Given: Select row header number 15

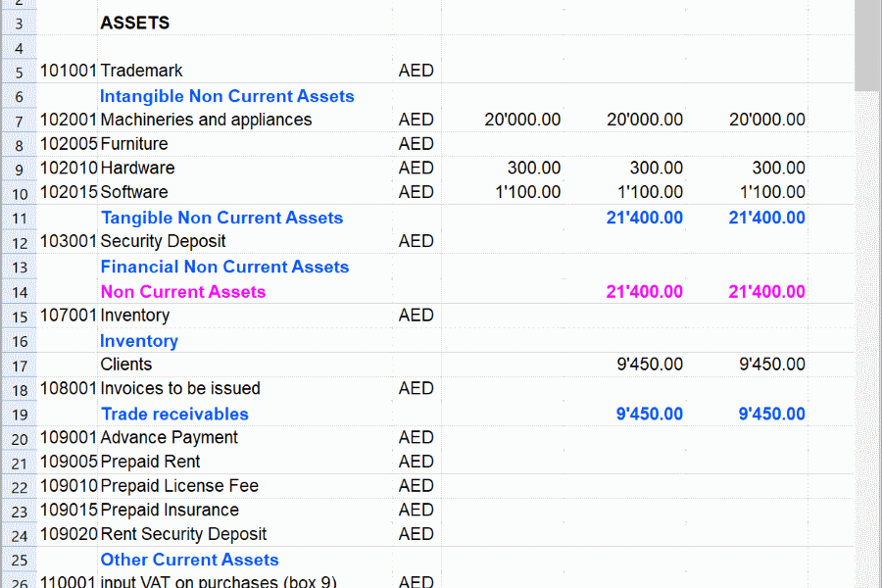Looking at the screenshot, I should coord(19,317).
